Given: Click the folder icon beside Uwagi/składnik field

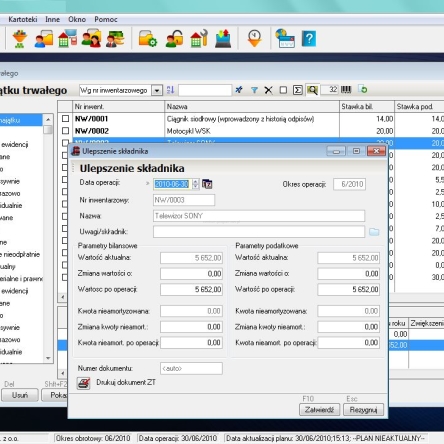Looking at the screenshot, I should [x=374, y=232].
